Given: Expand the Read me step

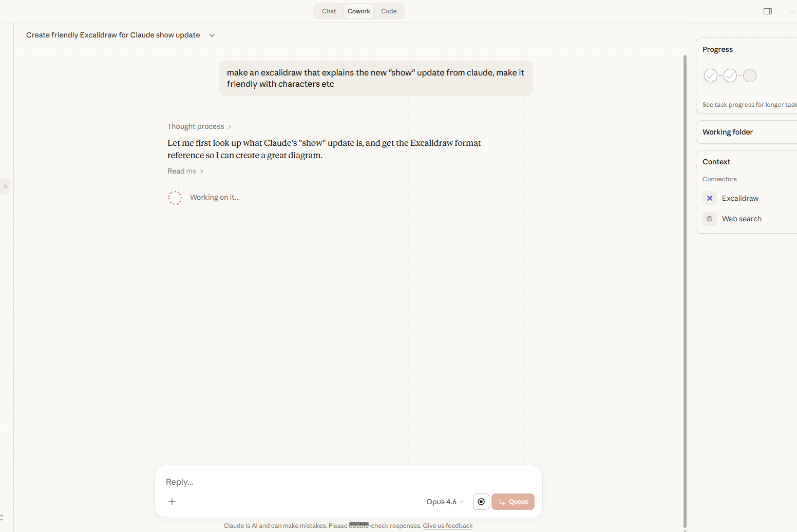Looking at the screenshot, I should [x=185, y=171].
